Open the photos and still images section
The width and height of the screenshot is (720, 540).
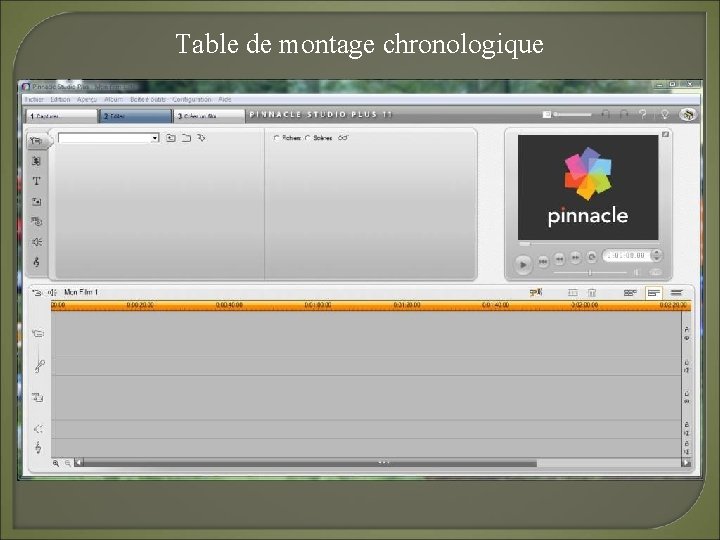pyautogui.click(x=36, y=201)
